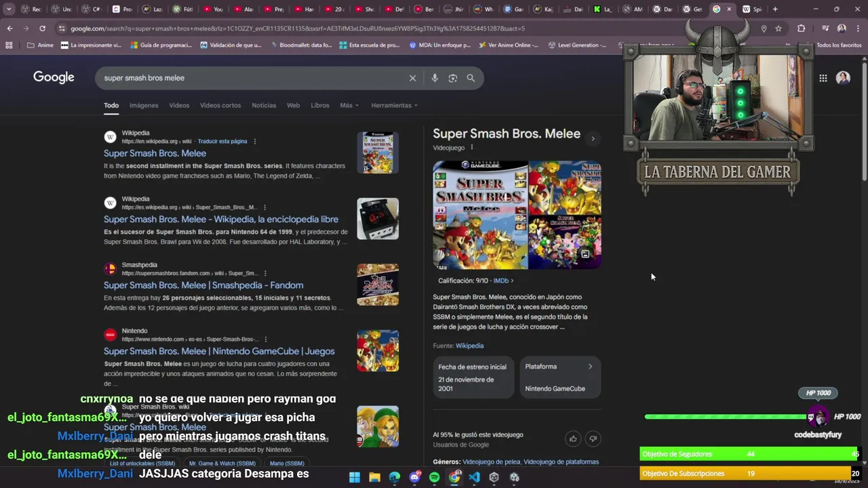This screenshot has width=868, height=488.
Task: Open the first tab search dropdown arrow
Action: 9,9
